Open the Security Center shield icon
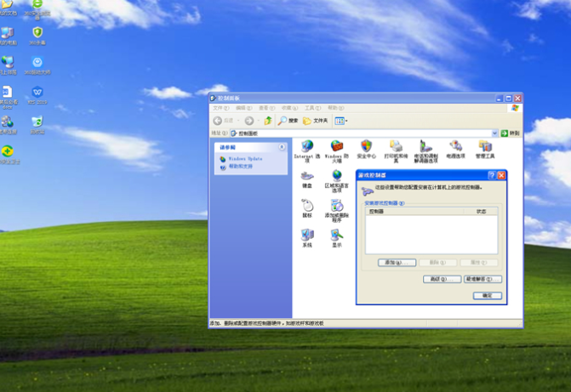 (367, 149)
